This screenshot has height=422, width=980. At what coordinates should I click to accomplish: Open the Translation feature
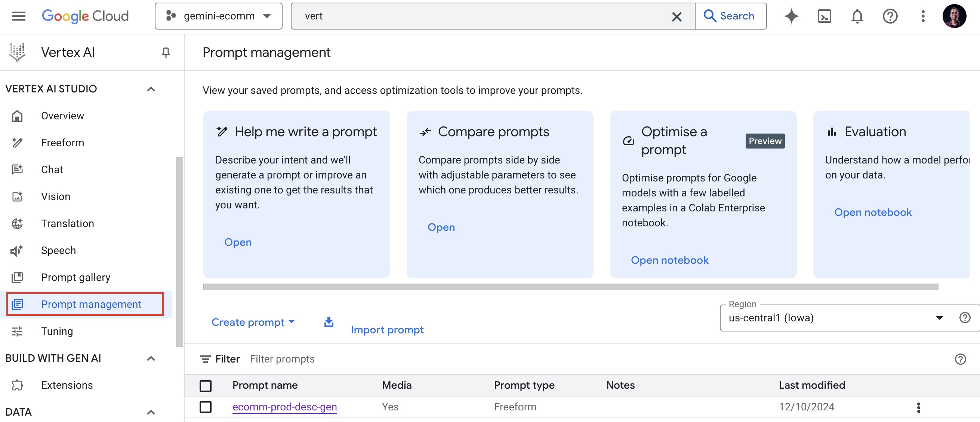(67, 223)
